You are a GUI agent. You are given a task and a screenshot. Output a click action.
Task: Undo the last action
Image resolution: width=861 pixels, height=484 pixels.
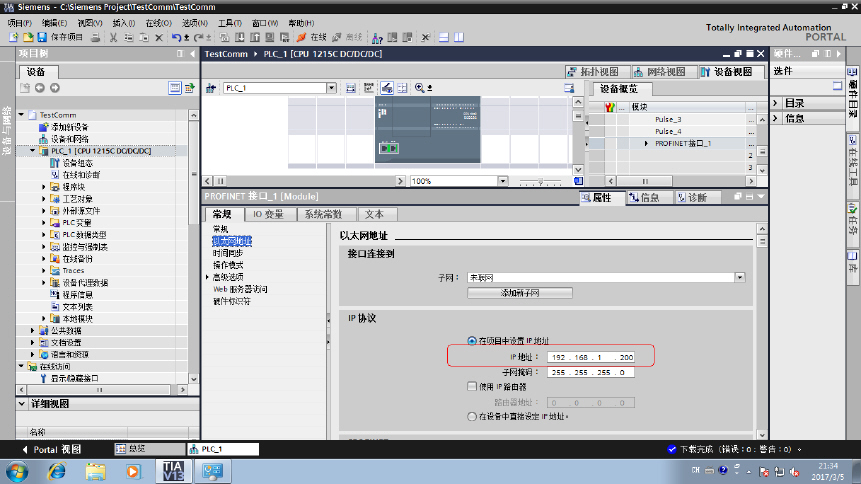point(176,37)
